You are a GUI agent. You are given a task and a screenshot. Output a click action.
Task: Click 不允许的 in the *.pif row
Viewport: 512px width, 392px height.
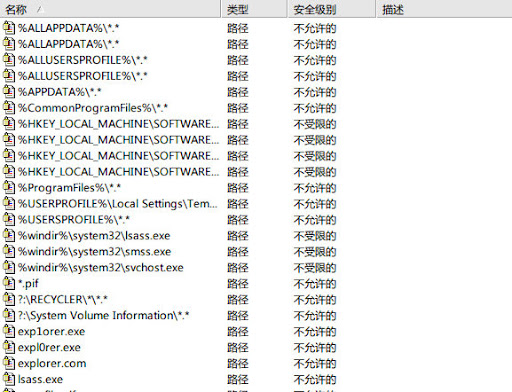click(315, 284)
